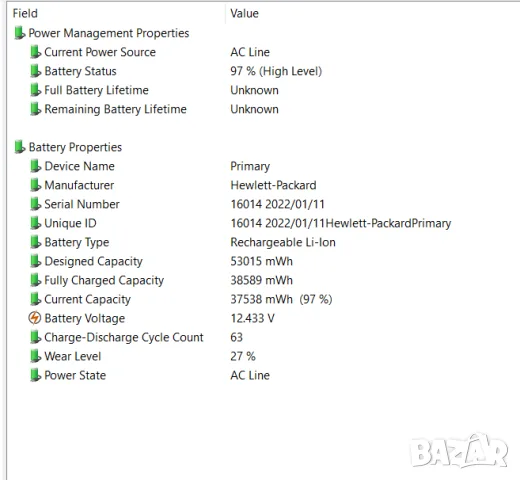Select the Full Battery Lifetime label

[96, 90]
